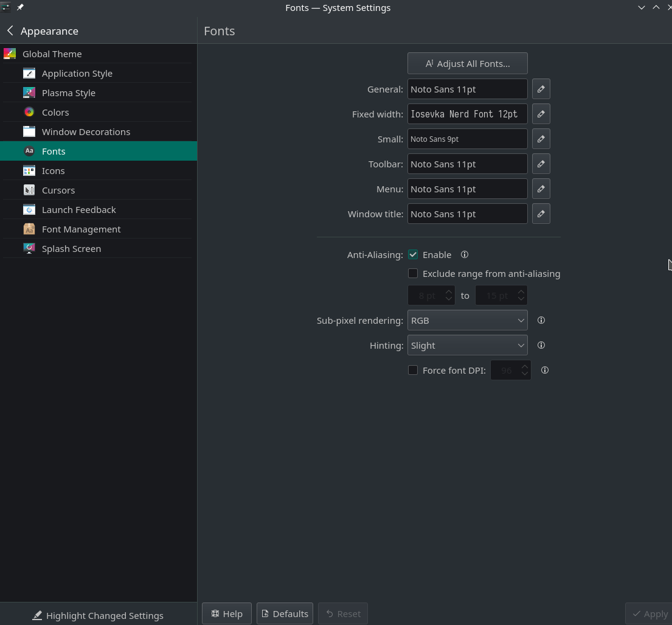Click the Adjust All Fonts button

[467, 63]
